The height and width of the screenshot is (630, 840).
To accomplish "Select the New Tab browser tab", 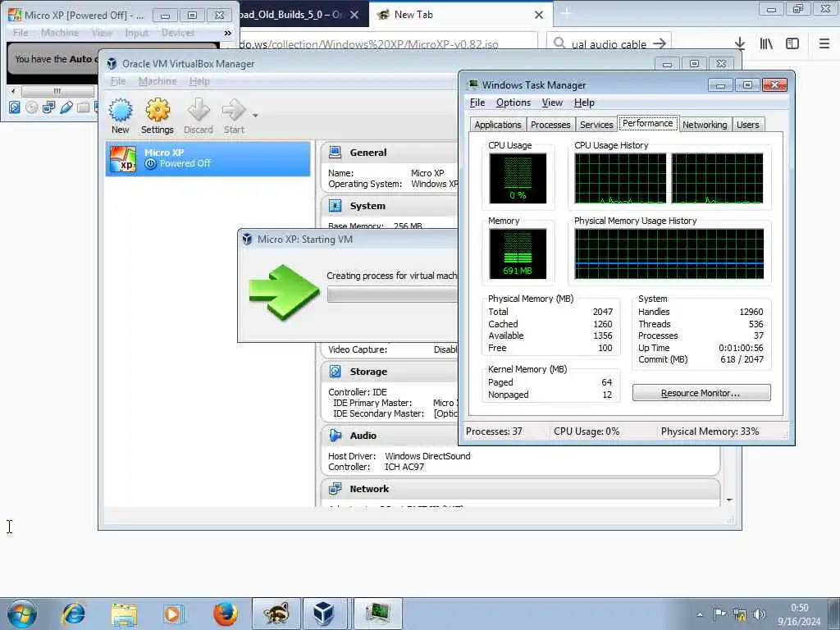I will (461, 15).
